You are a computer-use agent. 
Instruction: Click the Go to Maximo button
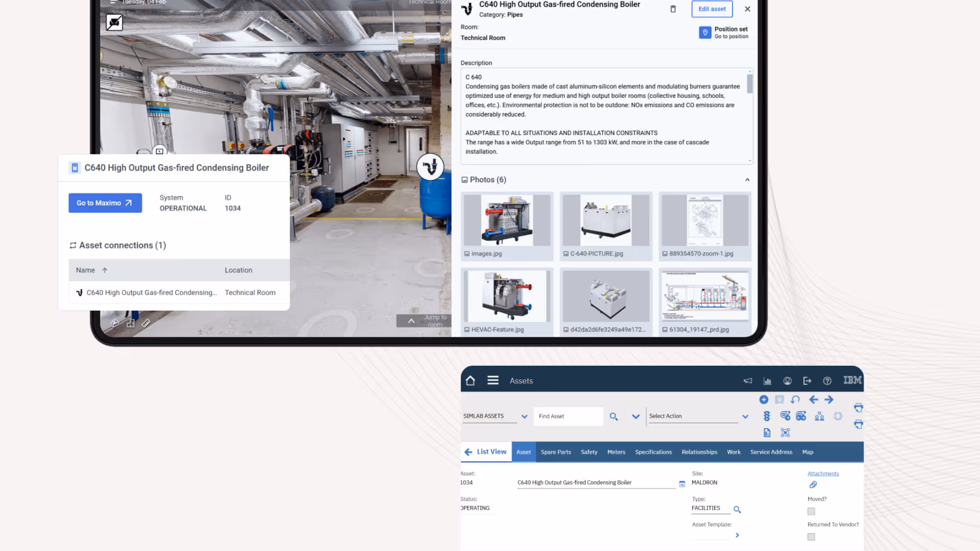(105, 203)
